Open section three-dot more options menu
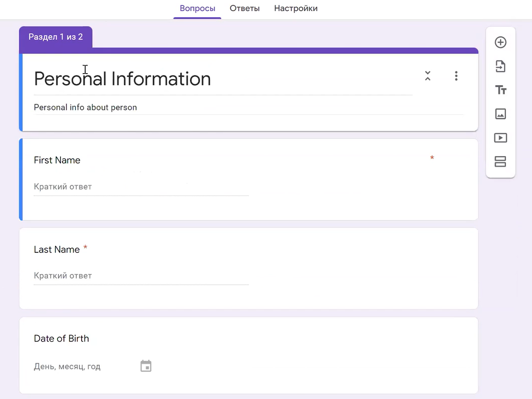The image size is (532, 399). tap(456, 76)
